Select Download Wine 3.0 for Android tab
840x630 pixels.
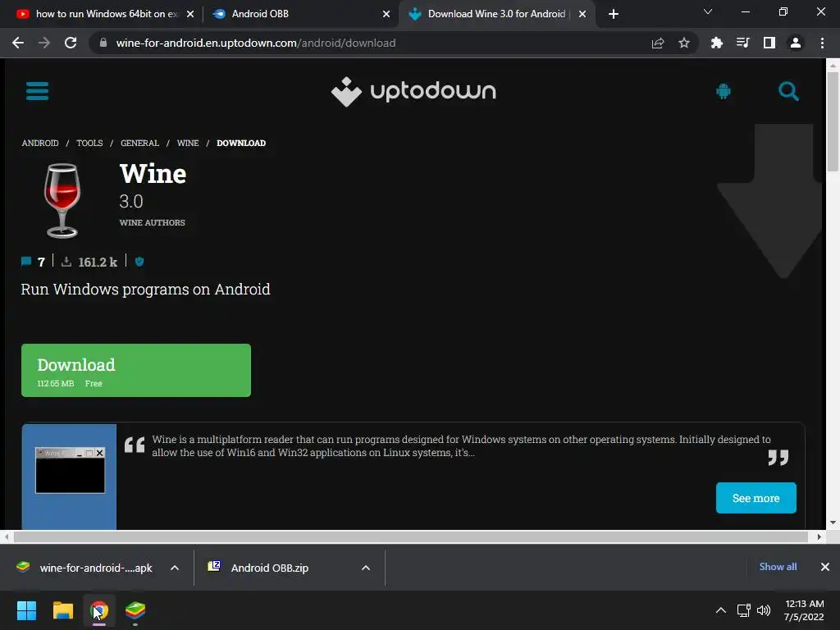coord(496,14)
